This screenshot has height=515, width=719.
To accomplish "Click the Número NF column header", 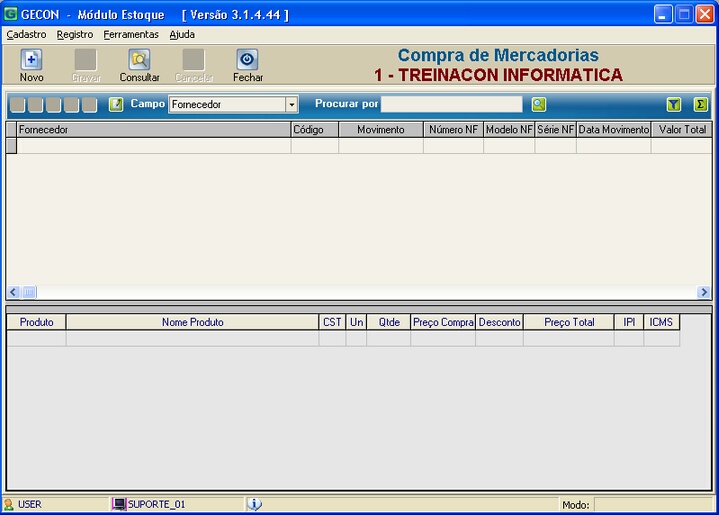I will pyautogui.click(x=453, y=130).
